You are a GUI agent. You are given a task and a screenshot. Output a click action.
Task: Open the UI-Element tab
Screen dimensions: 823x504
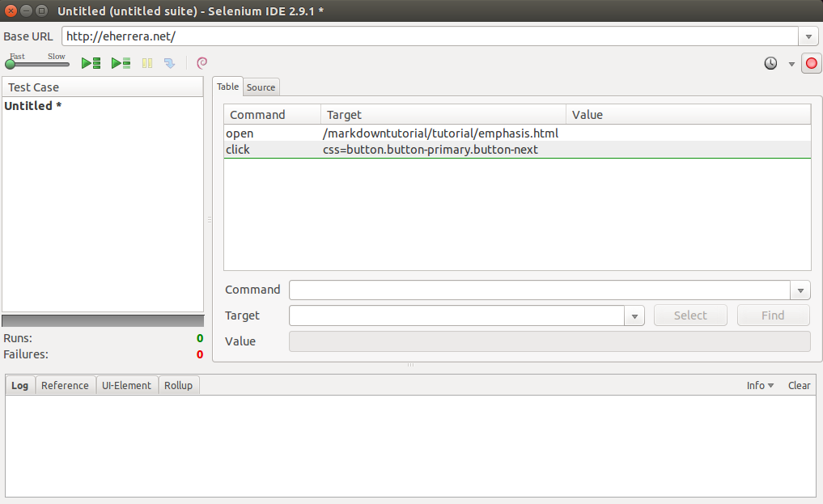pyautogui.click(x=126, y=385)
